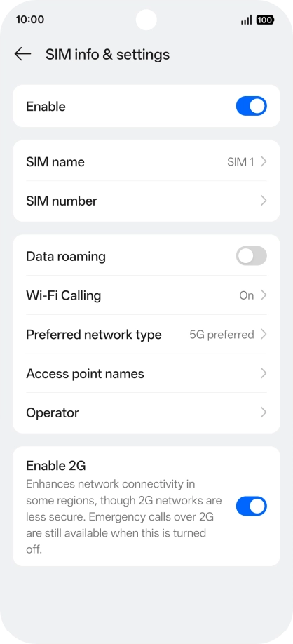The image size is (293, 644).
Task: Tap the signal strength icon in status bar
Action: coord(246,20)
